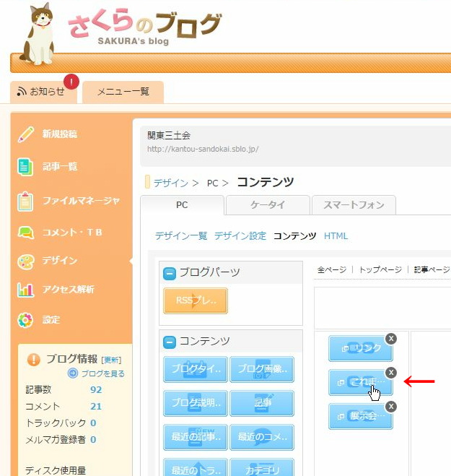451x476 pixels.
Task: Switch to the スマートフォン tab
Action: (354, 205)
